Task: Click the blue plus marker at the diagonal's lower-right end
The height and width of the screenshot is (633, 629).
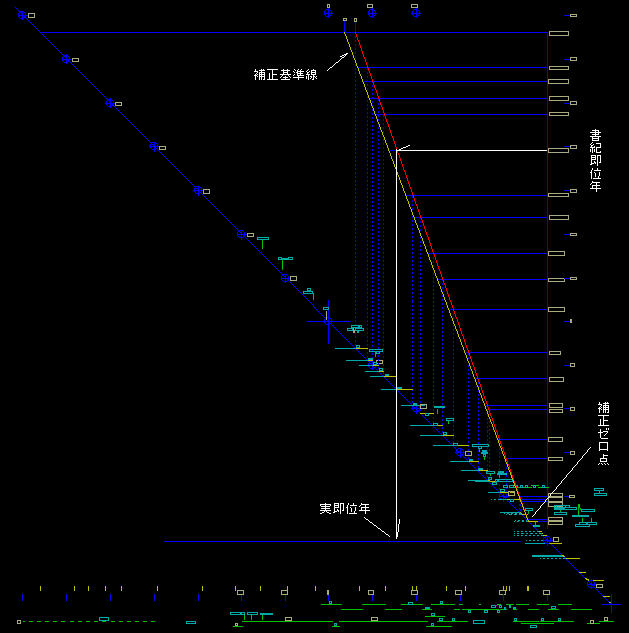Action: point(611,604)
